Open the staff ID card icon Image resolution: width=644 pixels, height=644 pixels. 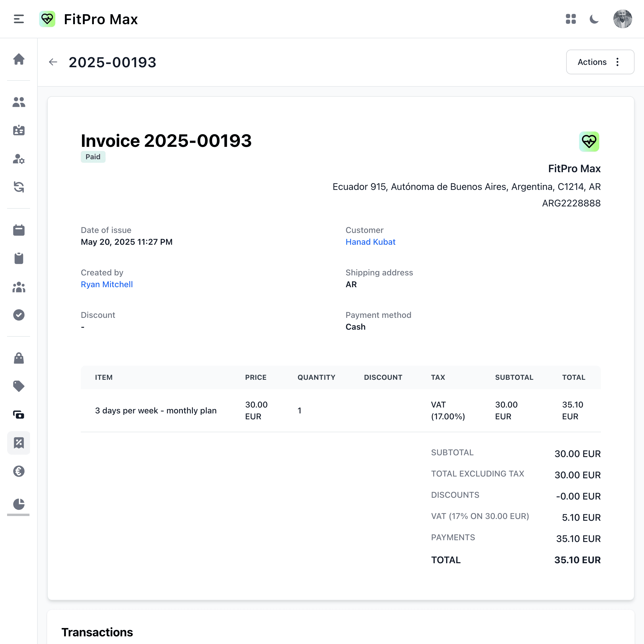(x=19, y=130)
